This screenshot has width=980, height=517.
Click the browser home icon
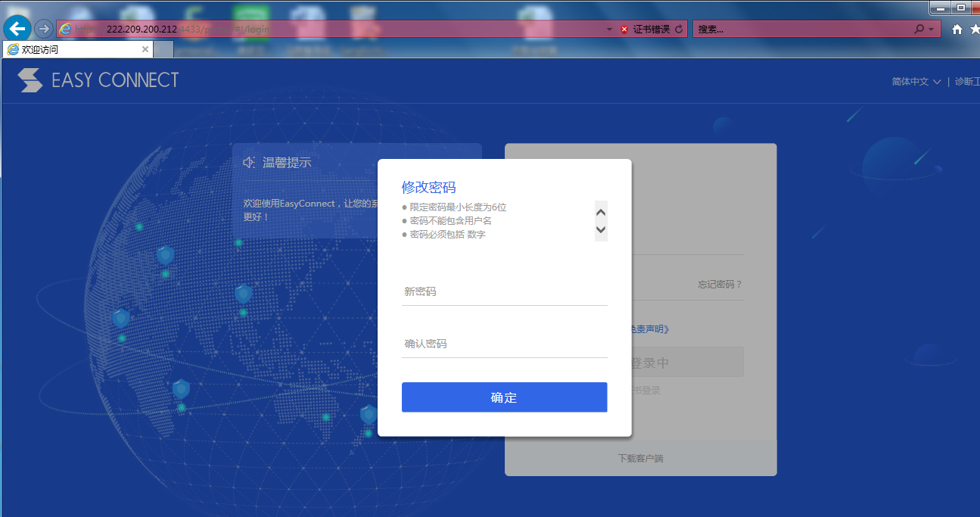pos(957,30)
